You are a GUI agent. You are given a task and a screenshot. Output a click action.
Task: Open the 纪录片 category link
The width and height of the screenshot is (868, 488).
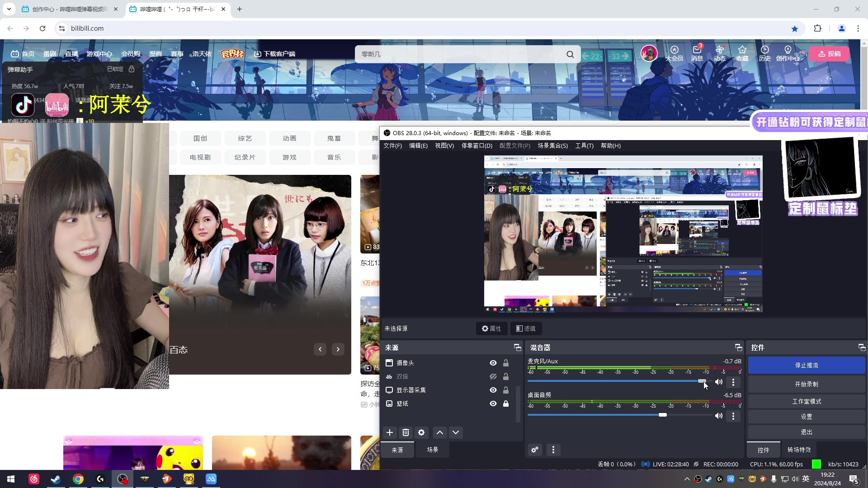245,157
